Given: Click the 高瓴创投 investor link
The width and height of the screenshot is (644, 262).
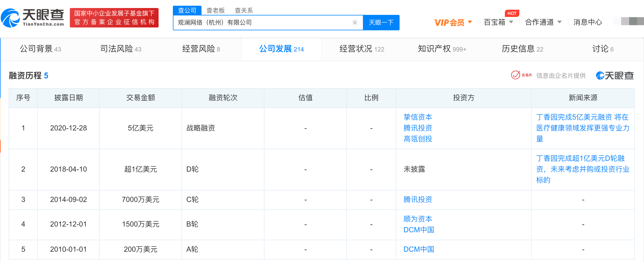Looking at the screenshot, I should pyautogui.click(x=418, y=139).
